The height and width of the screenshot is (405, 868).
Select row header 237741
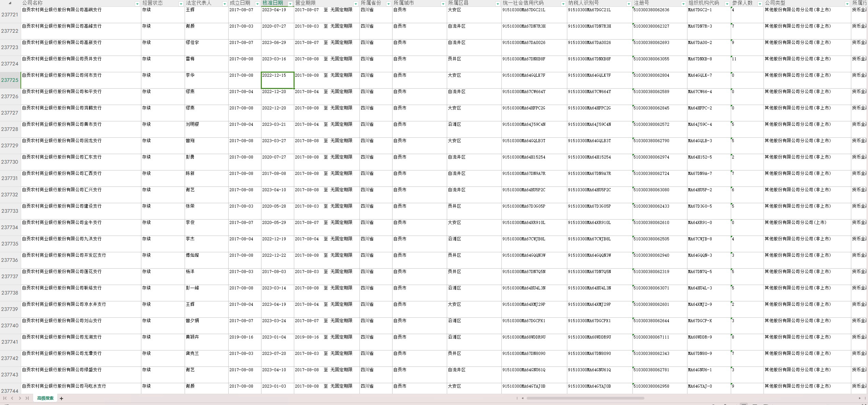click(x=10, y=342)
